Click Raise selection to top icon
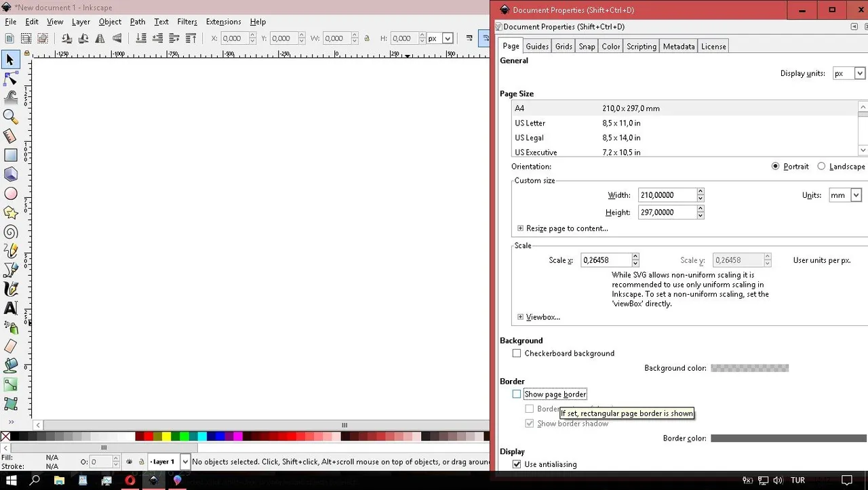868x490 pixels. [x=191, y=39]
